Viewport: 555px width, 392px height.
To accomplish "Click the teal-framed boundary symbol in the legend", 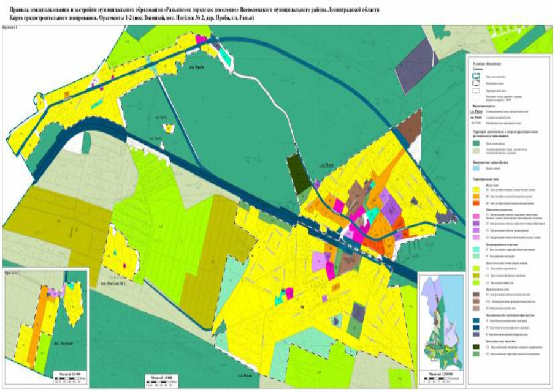I will point(477,77).
